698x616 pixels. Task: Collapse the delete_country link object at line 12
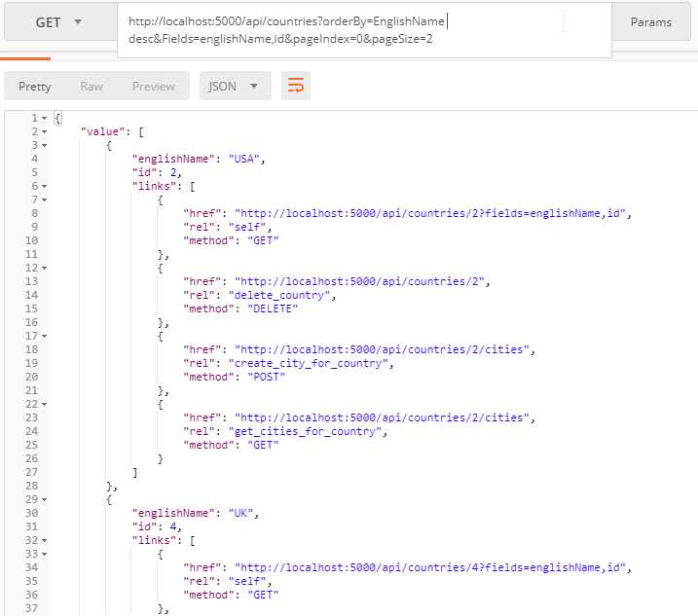[x=45, y=269]
